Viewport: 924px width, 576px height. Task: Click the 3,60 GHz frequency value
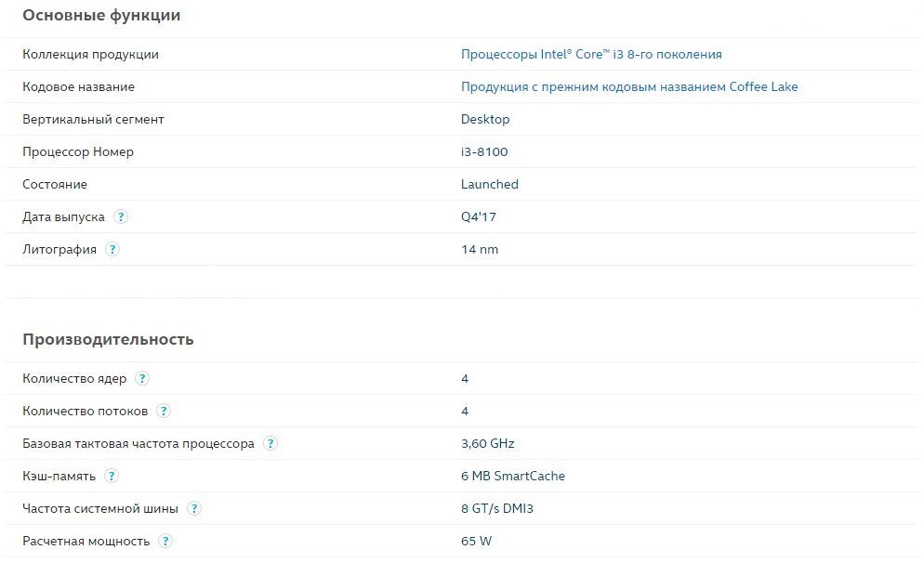coord(488,443)
